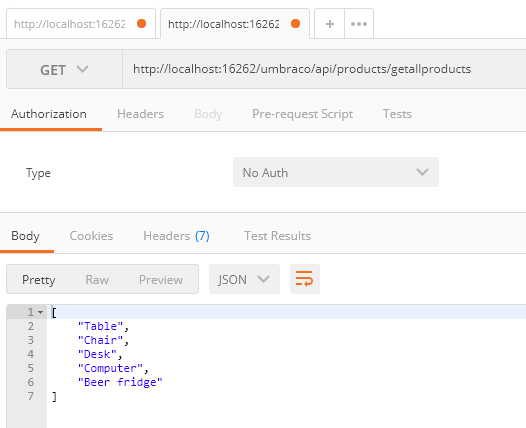Screen dimensions: 526x428
Task: Click the plus icon to open new tab
Action: [329, 24]
